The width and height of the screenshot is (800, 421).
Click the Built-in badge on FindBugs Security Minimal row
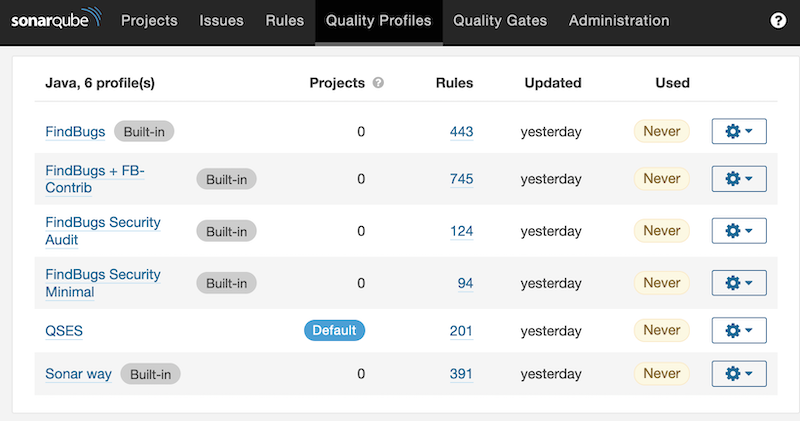tap(227, 283)
